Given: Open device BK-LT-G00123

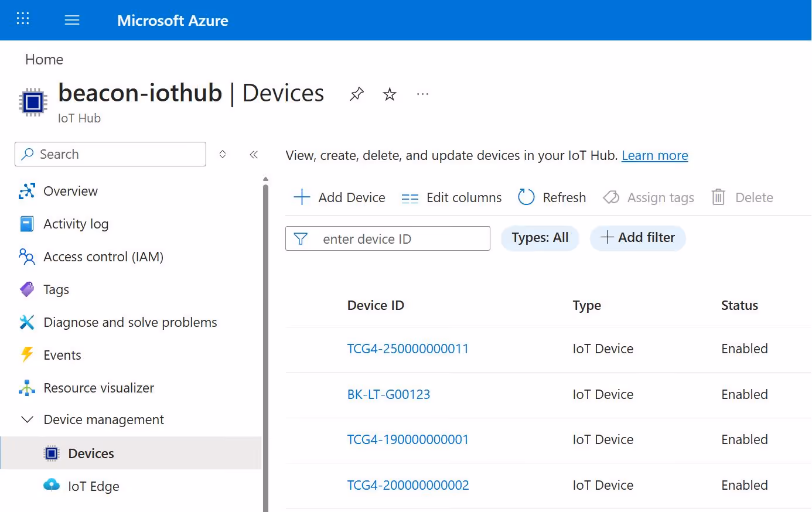Looking at the screenshot, I should coord(388,395).
